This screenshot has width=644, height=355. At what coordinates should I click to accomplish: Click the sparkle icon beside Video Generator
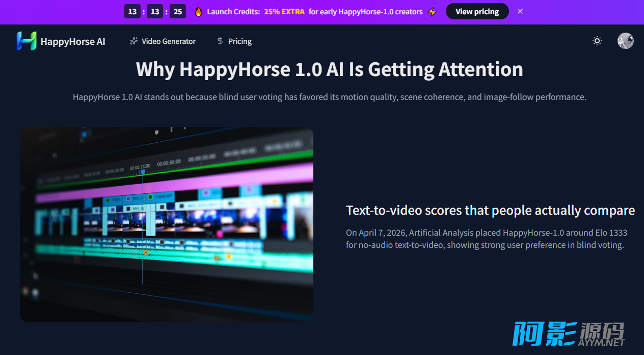click(x=134, y=41)
